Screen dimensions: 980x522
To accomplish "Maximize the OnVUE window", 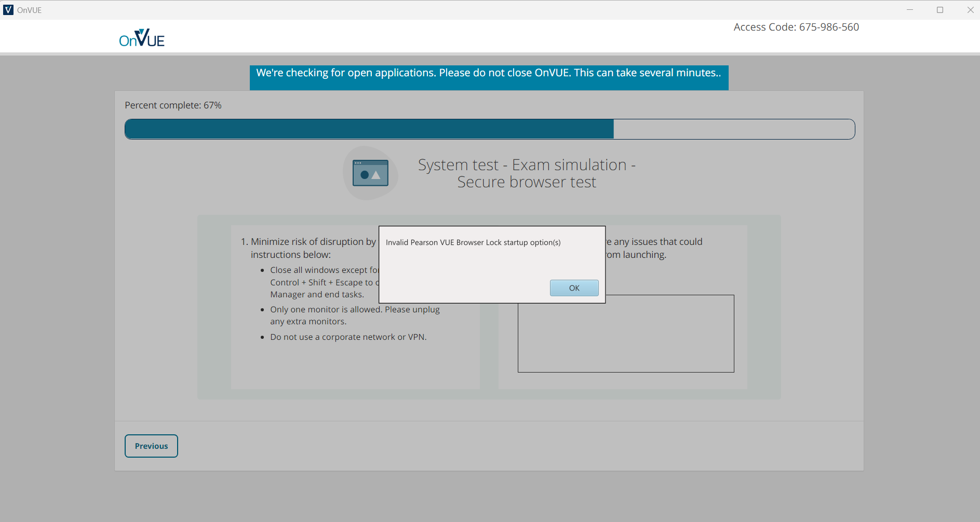I will click(x=940, y=10).
